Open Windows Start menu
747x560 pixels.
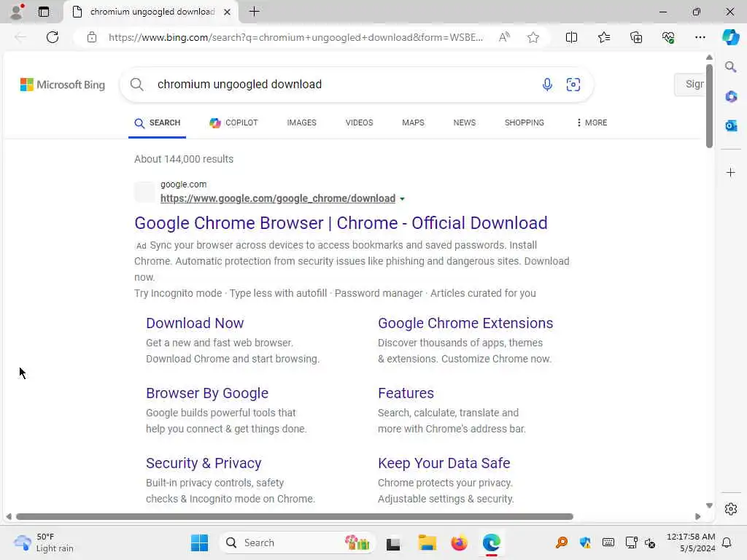coord(199,542)
